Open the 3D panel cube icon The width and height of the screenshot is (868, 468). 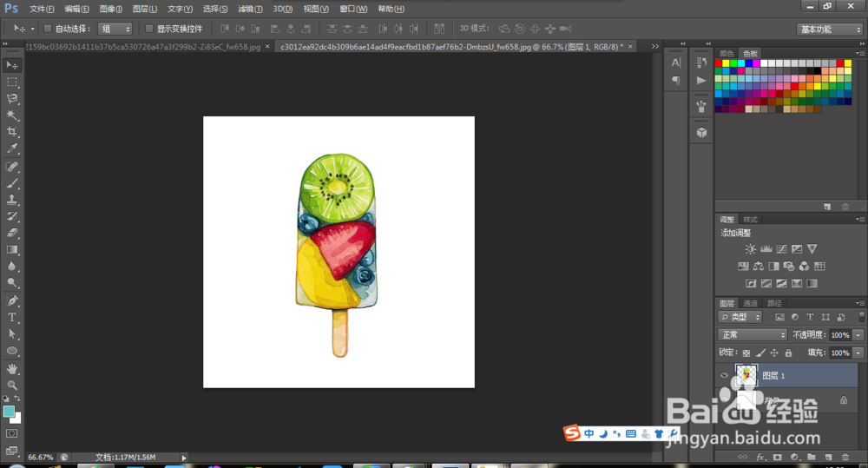coord(702,132)
